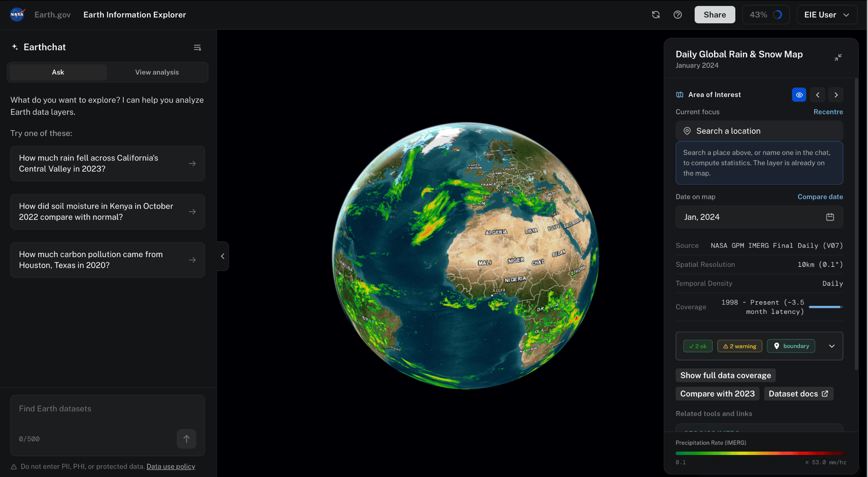Click the NASA GPM IMERG source text
This screenshot has height=477, width=868.
click(x=776, y=246)
